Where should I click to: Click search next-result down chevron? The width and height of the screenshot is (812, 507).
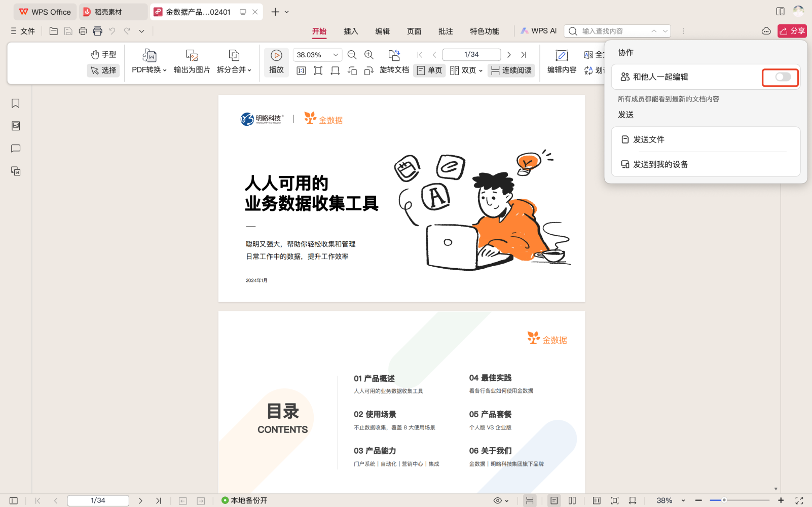665,31
